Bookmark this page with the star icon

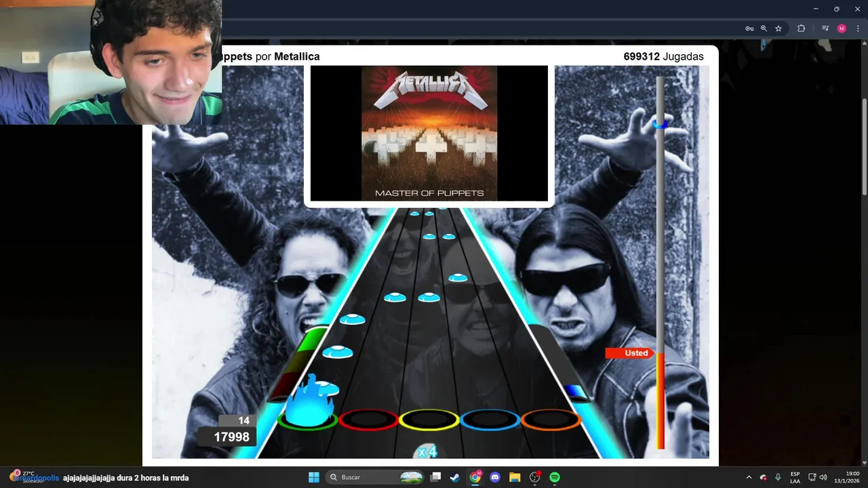(x=778, y=28)
